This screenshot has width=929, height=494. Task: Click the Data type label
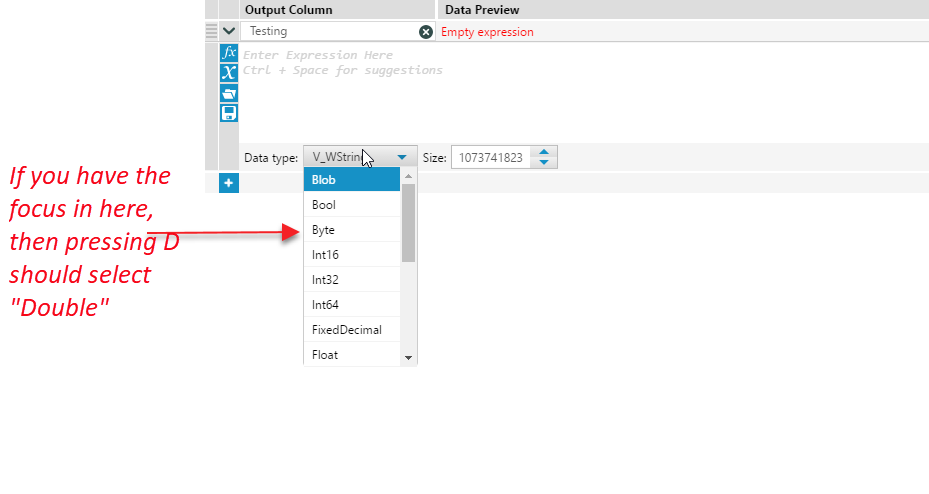click(271, 158)
